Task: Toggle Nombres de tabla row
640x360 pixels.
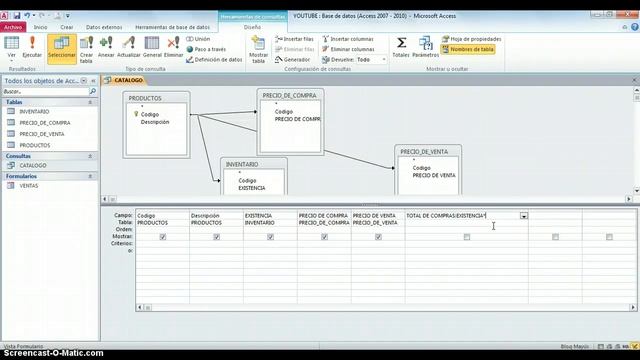Action: 468,49
